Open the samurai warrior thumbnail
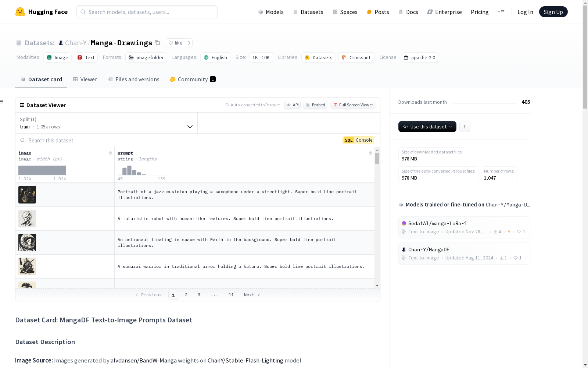Screen dimensions: 588x368 [27, 266]
